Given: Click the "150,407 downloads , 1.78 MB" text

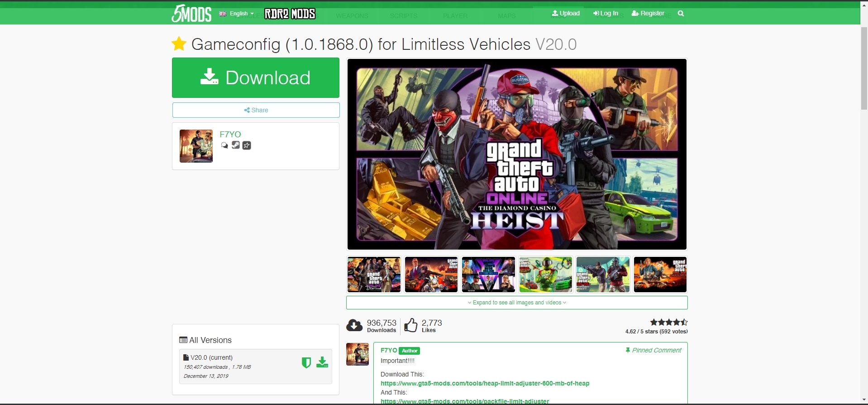Looking at the screenshot, I should (217, 367).
